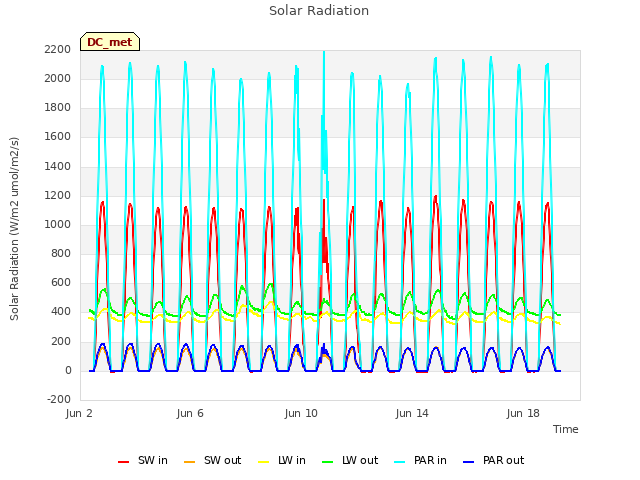Click the Jun 6 x-axis label
This screenshot has width=640, height=480.
coord(190,413)
